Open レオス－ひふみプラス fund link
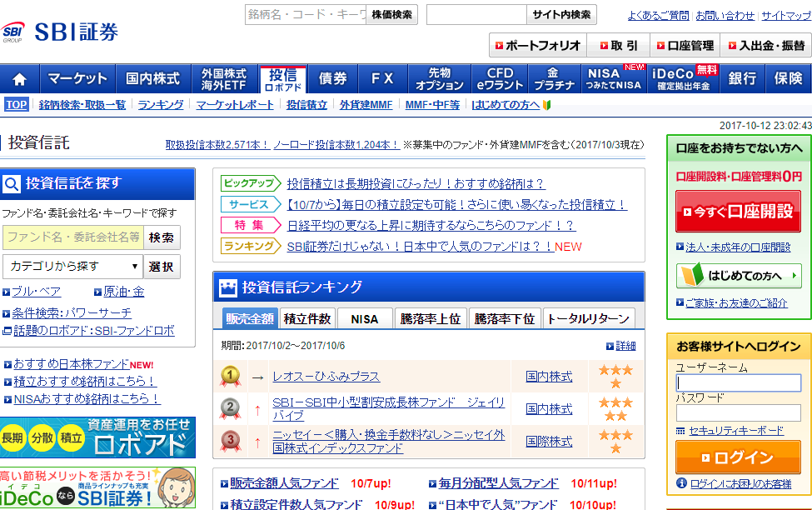Screen dimensions: 812x510 click(x=326, y=377)
